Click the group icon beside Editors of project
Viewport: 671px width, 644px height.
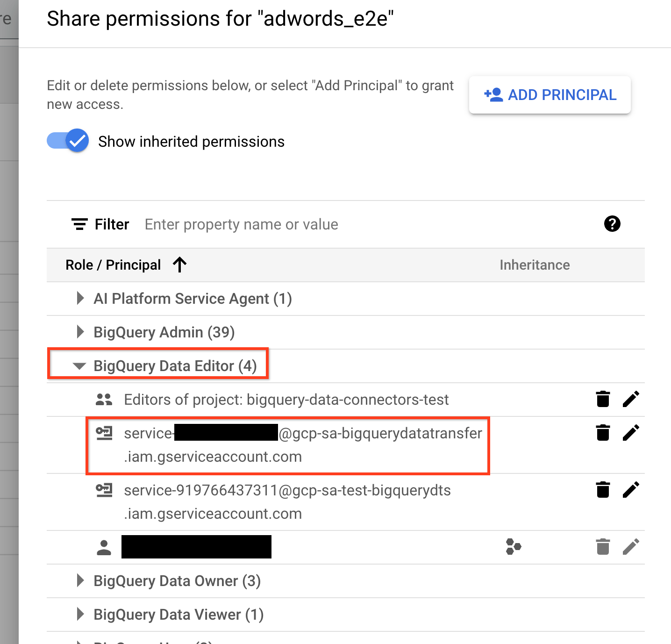click(104, 399)
